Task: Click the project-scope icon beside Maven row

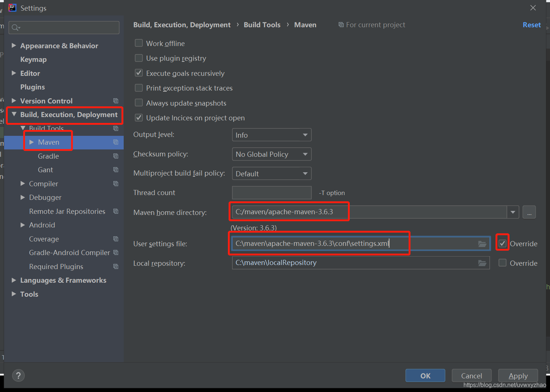Action: click(x=116, y=142)
